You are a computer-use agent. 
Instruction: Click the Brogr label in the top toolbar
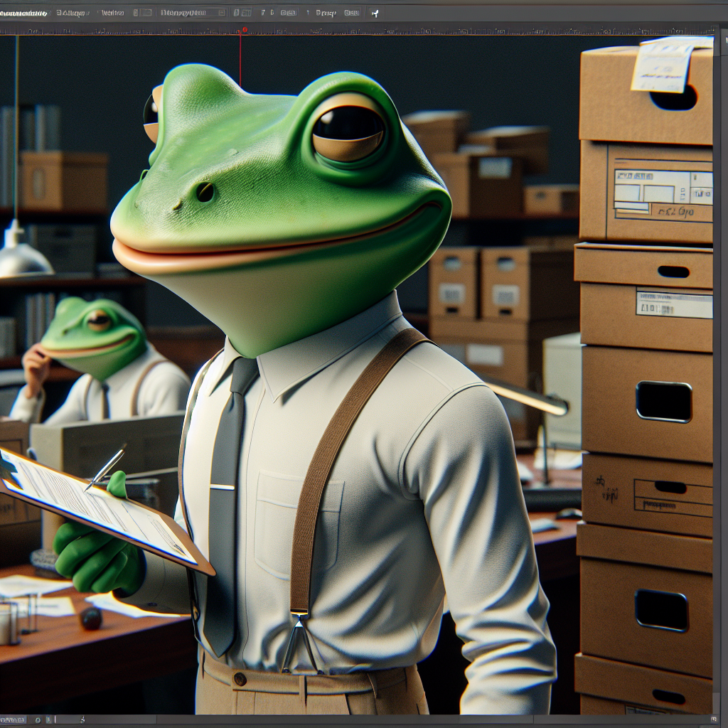tap(325, 13)
